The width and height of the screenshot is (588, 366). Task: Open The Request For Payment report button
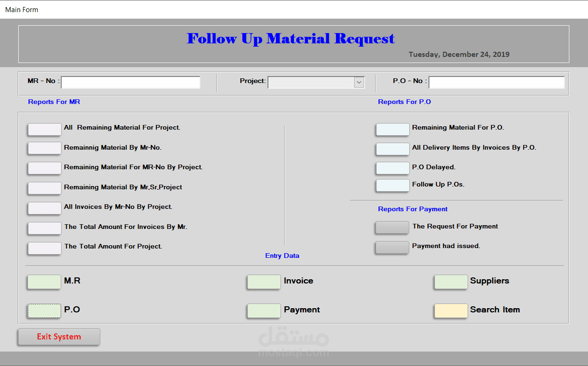point(392,228)
